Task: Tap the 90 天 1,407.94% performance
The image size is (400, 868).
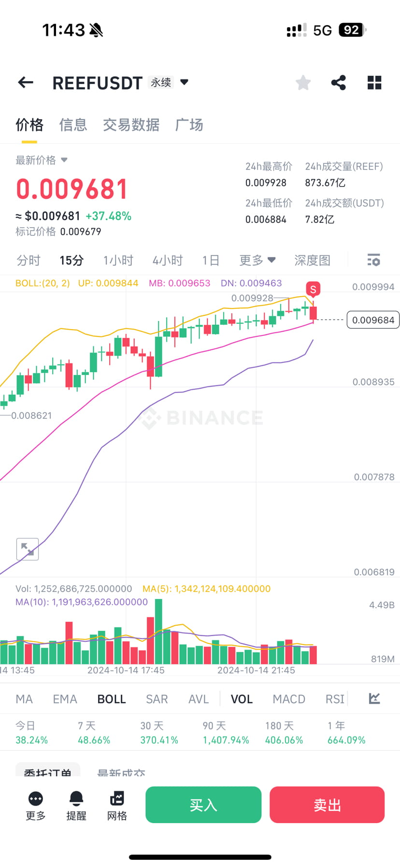Action: tap(226, 733)
